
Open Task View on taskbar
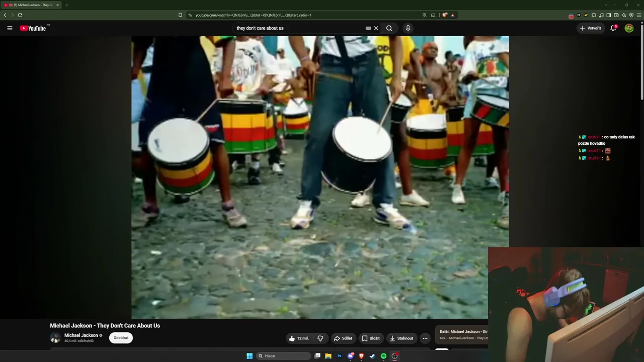click(x=317, y=356)
